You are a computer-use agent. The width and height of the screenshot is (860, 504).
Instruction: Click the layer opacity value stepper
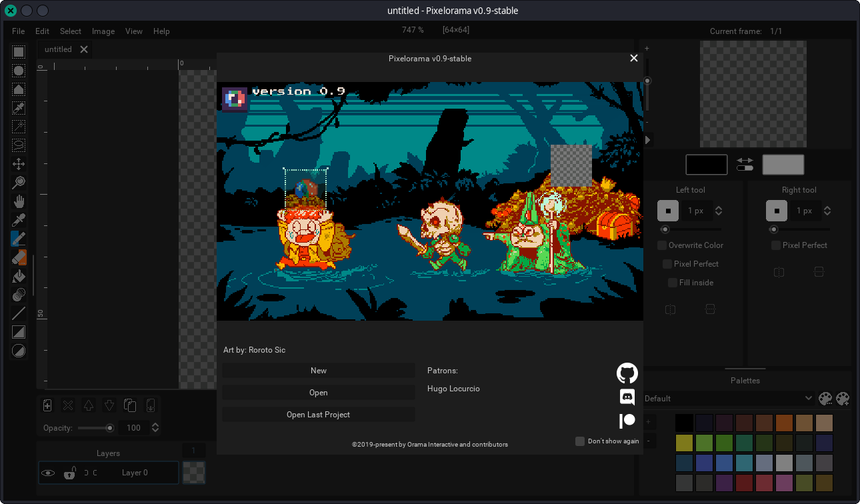coord(155,428)
